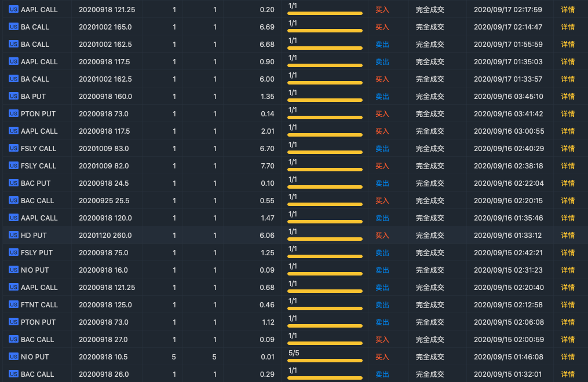
Task: Click 买入 label on the HD PUT row
Action: coord(382,235)
